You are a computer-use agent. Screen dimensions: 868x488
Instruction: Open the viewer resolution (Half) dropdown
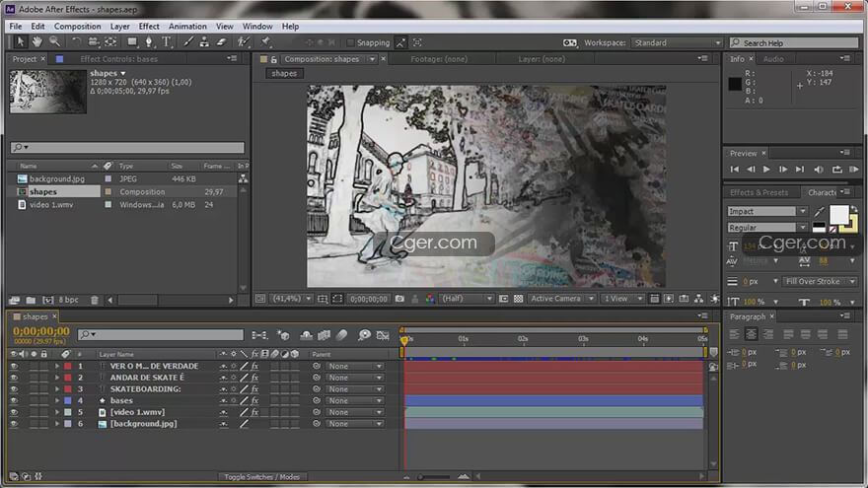[x=467, y=299]
